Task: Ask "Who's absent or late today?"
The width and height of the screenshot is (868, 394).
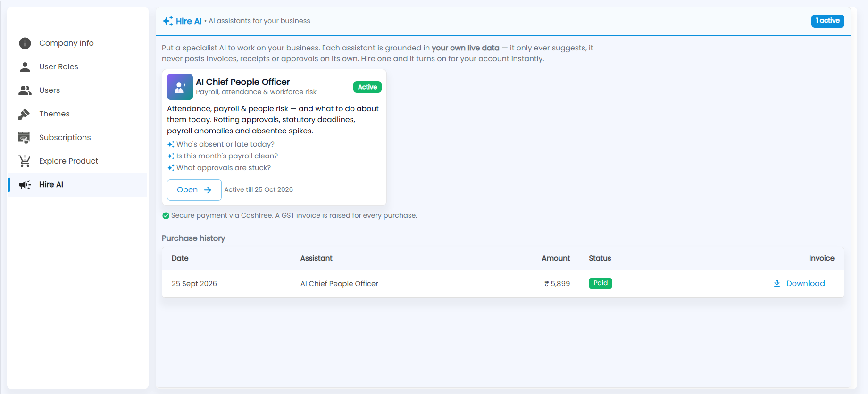Action: [225, 144]
